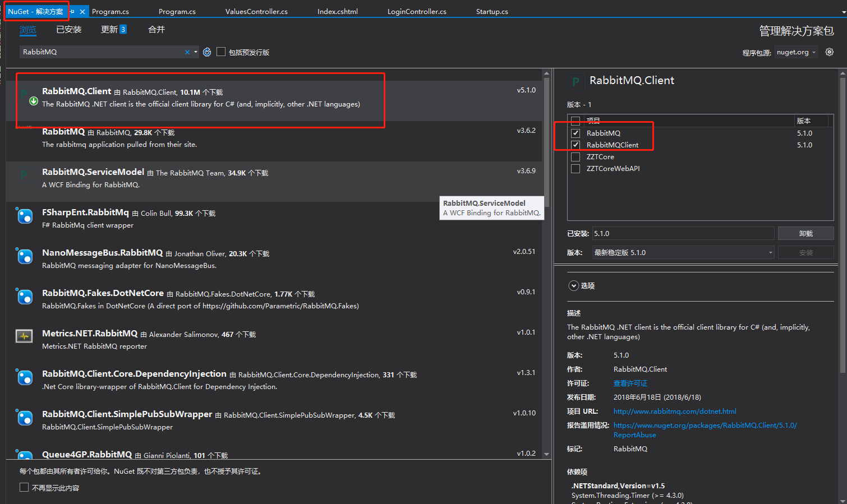Close the NuGet solution tab

[x=82, y=11]
